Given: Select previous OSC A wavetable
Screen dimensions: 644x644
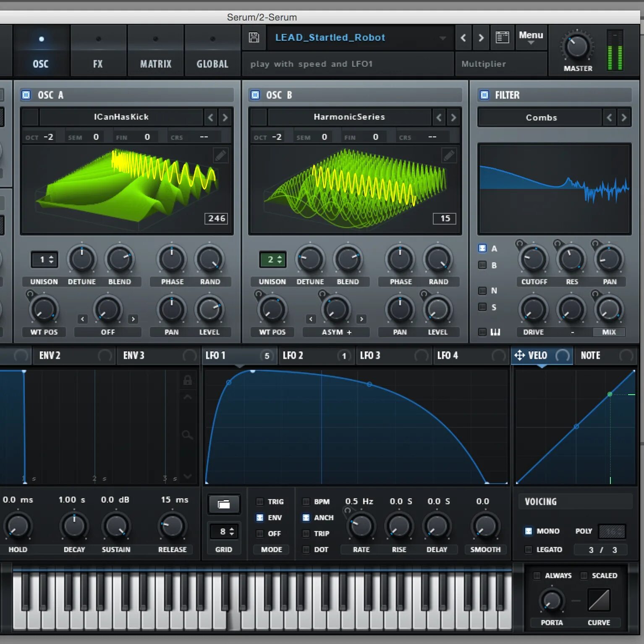Looking at the screenshot, I should tap(211, 118).
